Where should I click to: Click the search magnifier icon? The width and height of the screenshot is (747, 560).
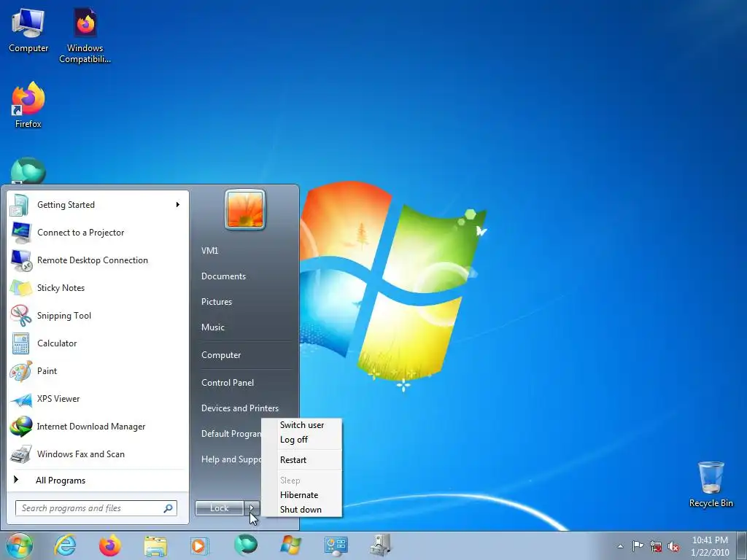pyautogui.click(x=169, y=508)
